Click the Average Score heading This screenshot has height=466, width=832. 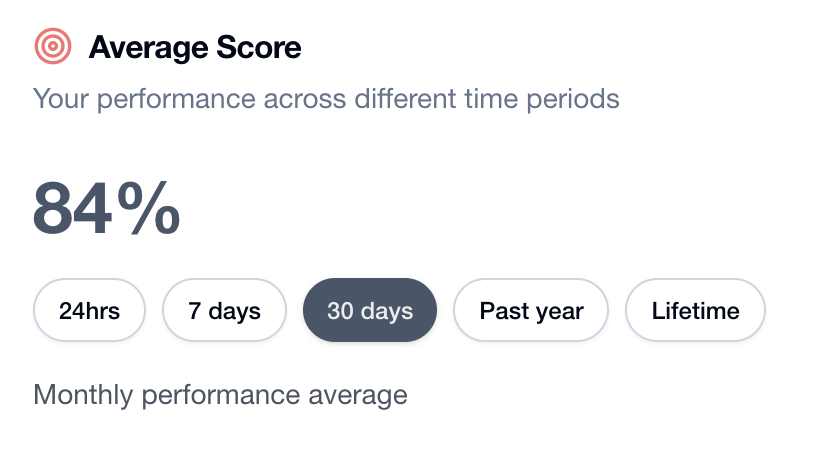pos(195,47)
